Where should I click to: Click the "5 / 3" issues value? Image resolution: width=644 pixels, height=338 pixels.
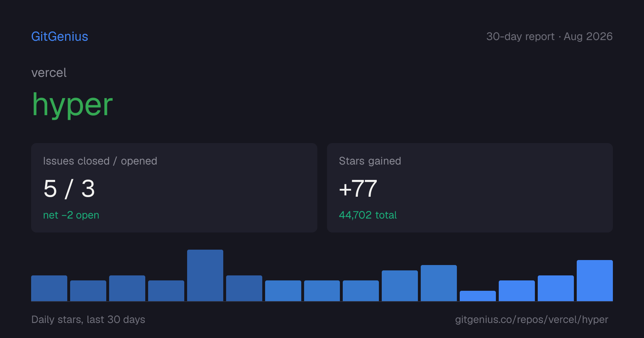tap(69, 188)
